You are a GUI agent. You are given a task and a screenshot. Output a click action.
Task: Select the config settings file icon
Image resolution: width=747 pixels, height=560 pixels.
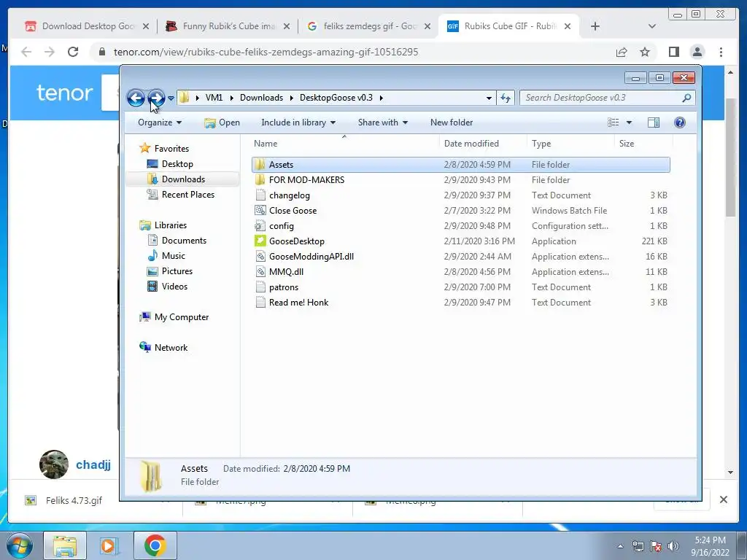coord(260,226)
